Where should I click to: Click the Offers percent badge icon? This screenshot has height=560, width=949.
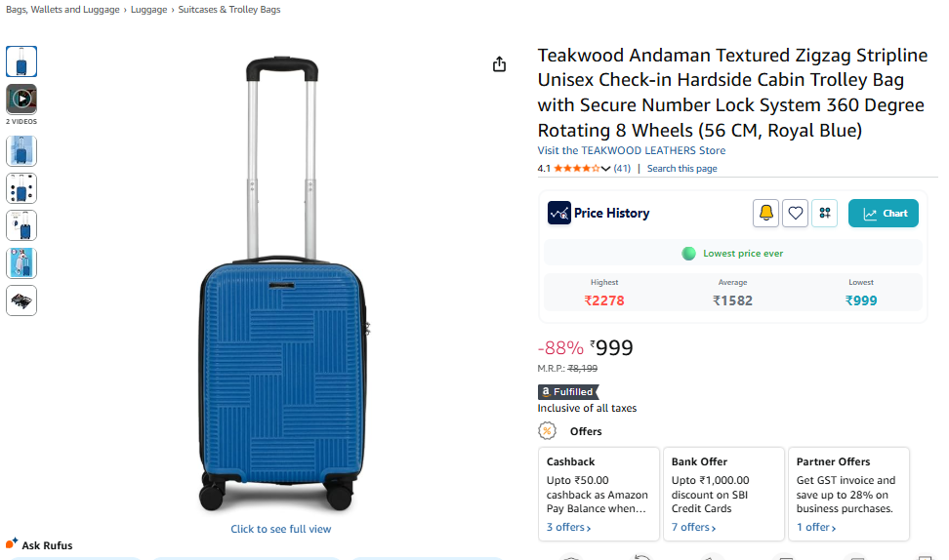click(x=547, y=430)
